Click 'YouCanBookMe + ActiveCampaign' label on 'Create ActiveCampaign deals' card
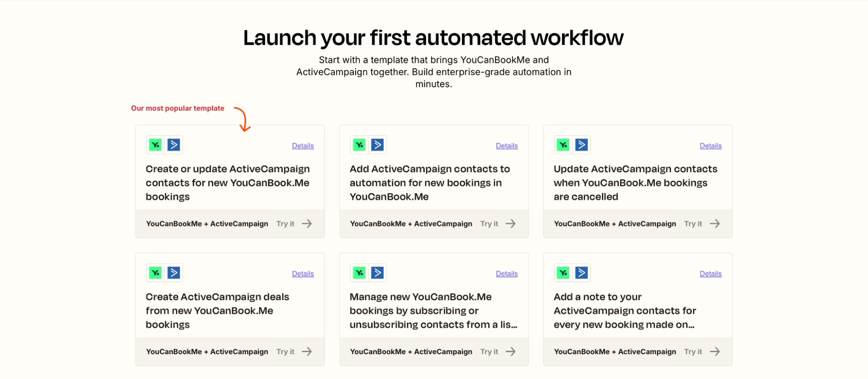The height and width of the screenshot is (379, 868). click(x=207, y=351)
